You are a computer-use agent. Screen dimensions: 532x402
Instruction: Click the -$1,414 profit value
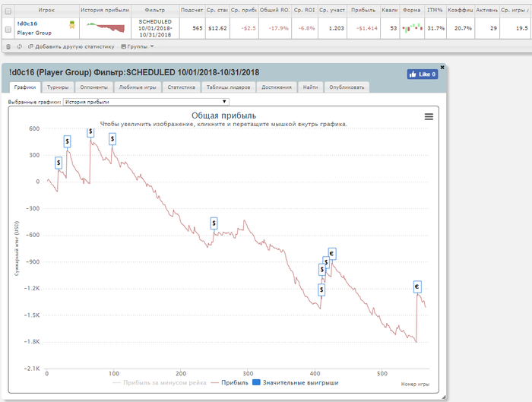[x=368, y=28]
